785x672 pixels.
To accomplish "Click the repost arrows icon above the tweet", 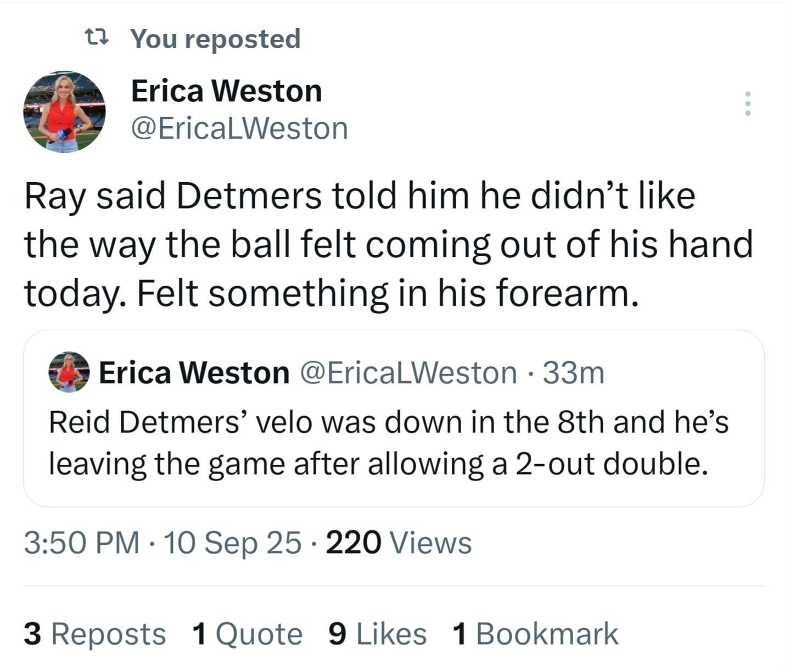I will pos(97,38).
